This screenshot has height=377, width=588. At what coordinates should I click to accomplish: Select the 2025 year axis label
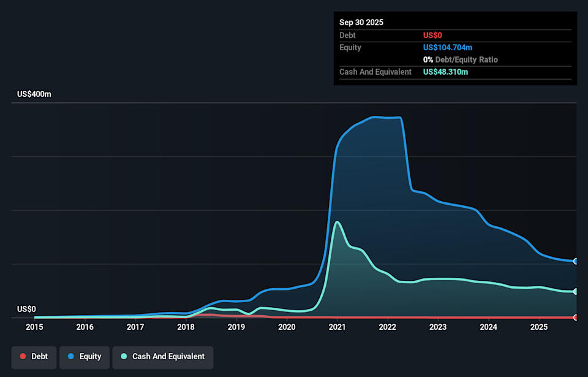[x=539, y=327]
